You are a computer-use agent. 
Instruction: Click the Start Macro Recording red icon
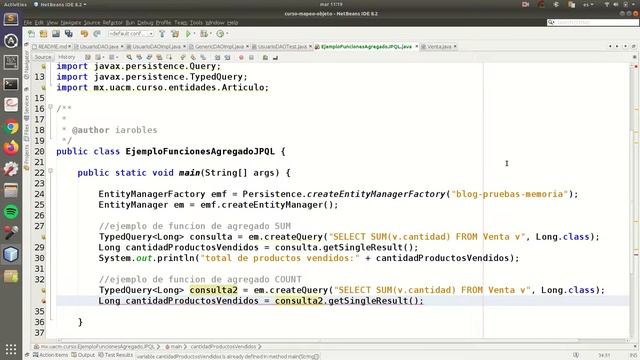pos(241,58)
